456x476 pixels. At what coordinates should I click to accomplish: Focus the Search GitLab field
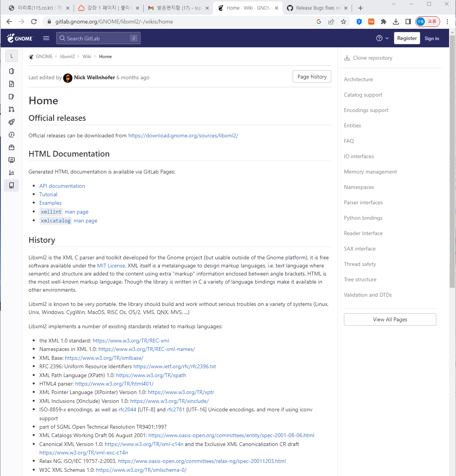point(98,38)
